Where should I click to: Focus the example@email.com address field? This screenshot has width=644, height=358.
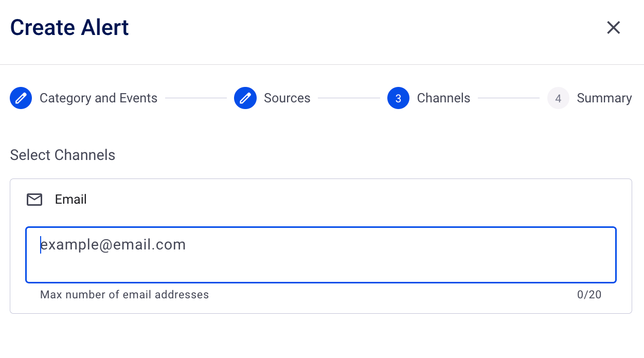coord(321,255)
